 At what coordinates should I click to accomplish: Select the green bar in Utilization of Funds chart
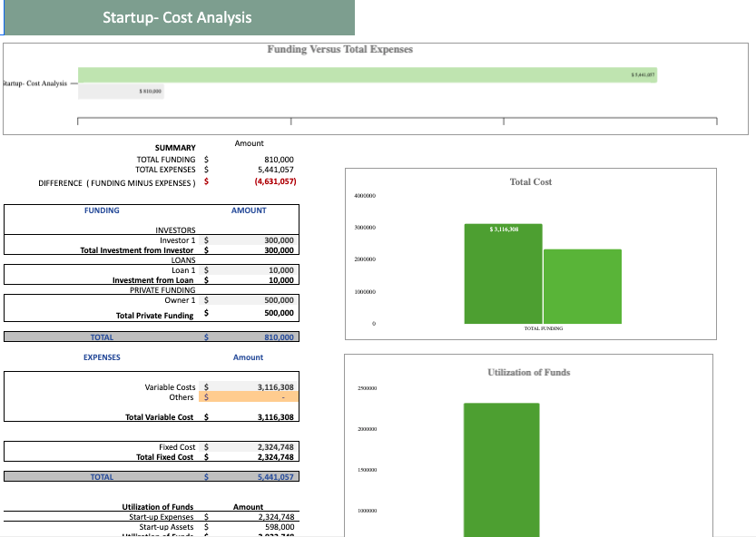pos(501,470)
